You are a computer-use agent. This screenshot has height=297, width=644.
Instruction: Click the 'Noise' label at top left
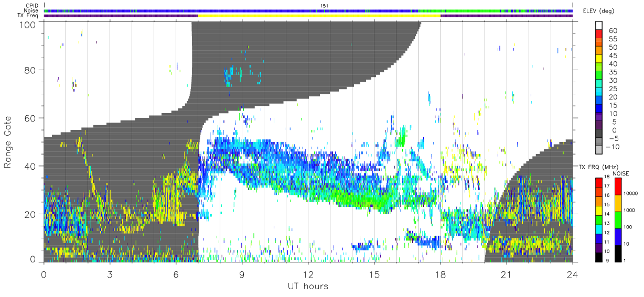[x=32, y=10]
